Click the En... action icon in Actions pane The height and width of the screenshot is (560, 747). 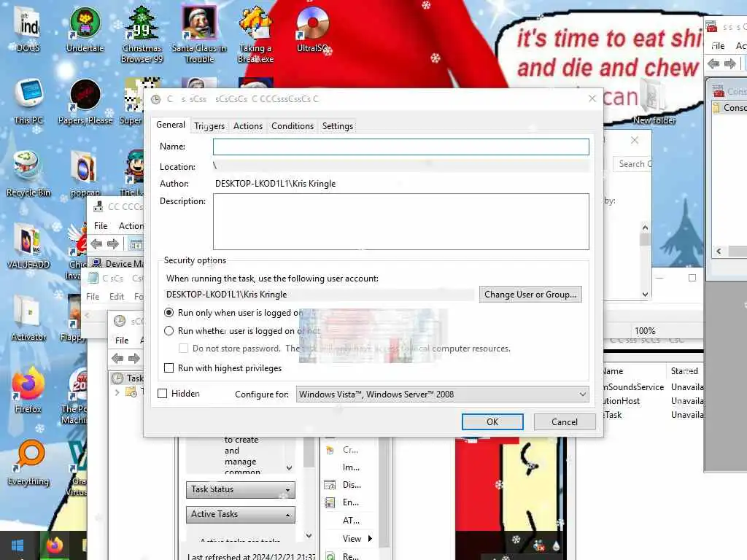(x=330, y=502)
